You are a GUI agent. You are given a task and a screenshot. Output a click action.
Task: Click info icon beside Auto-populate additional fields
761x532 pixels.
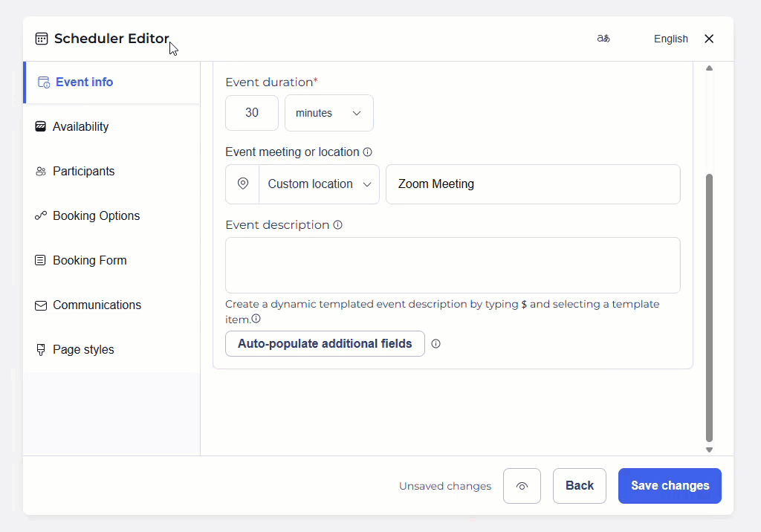pos(435,344)
